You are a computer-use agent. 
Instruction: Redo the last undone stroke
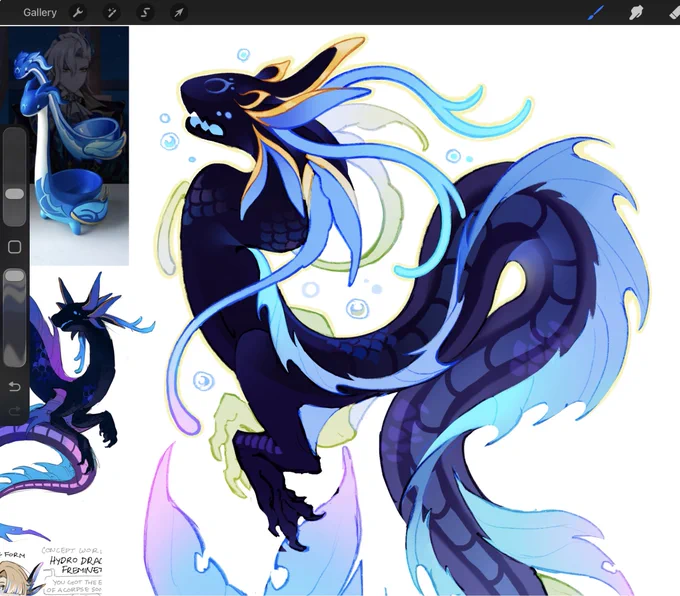(x=14, y=411)
